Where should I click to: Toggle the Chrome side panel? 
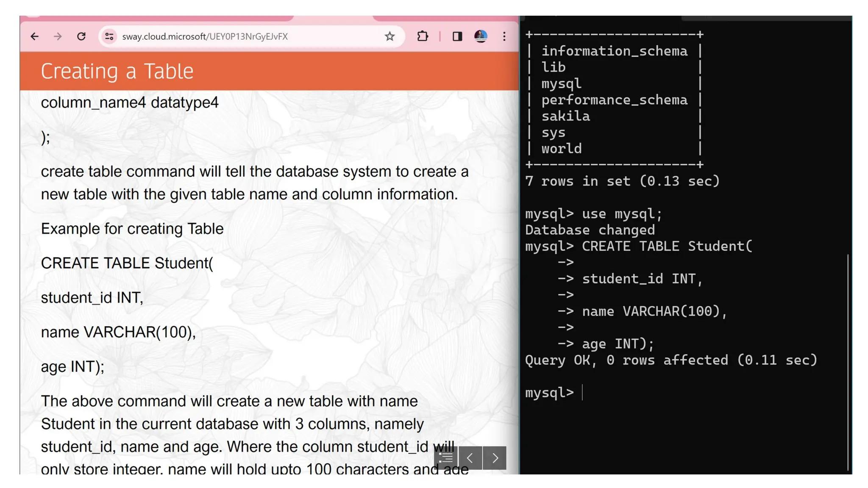click(x=457, y=36)
